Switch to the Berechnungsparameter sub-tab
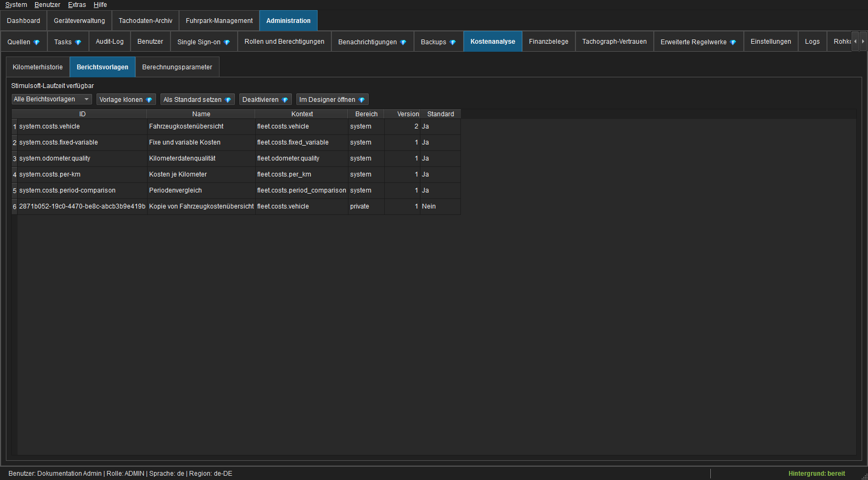The height and width of the screenshot is (480, 868). 177,67
